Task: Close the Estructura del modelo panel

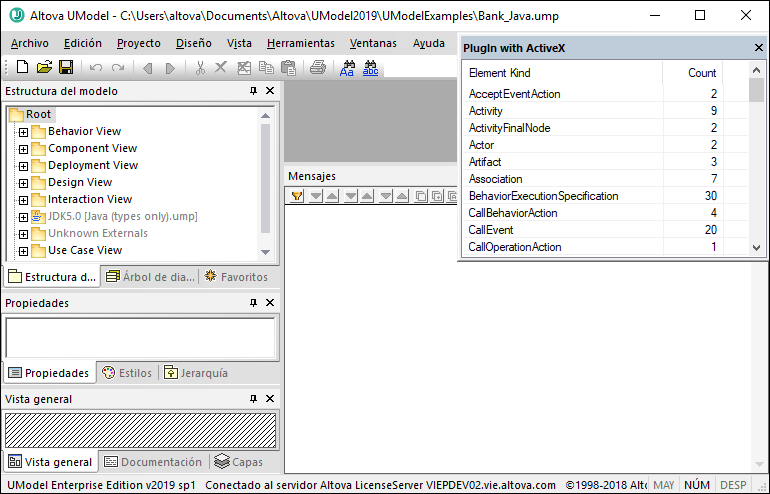Action: [270, 91]
